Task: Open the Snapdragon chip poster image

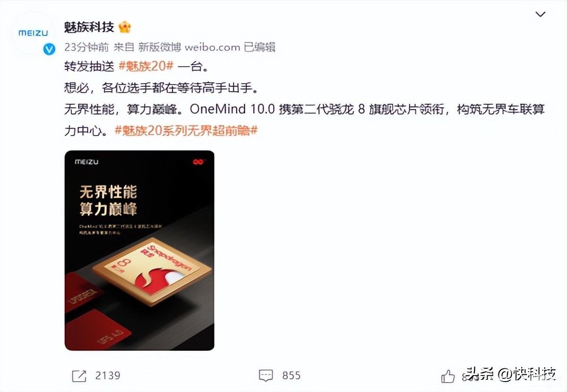Action: tap(139, 250)
